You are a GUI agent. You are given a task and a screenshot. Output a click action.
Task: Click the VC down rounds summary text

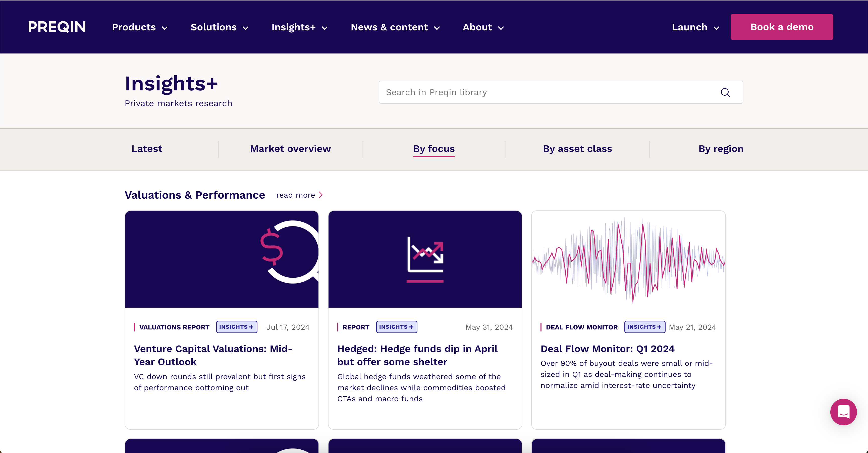coord(220,382)
